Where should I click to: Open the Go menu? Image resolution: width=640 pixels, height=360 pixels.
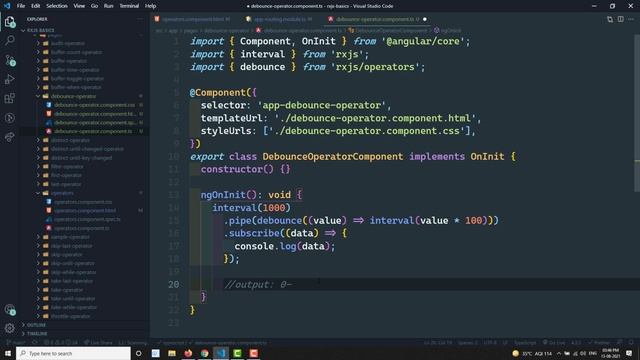point(94,6)
